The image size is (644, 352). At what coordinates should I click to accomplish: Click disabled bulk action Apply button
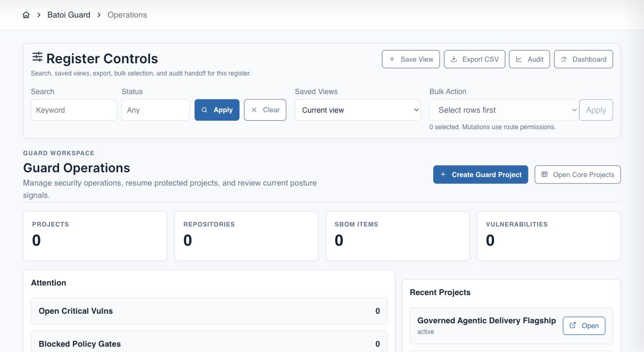tap(596, 110)
